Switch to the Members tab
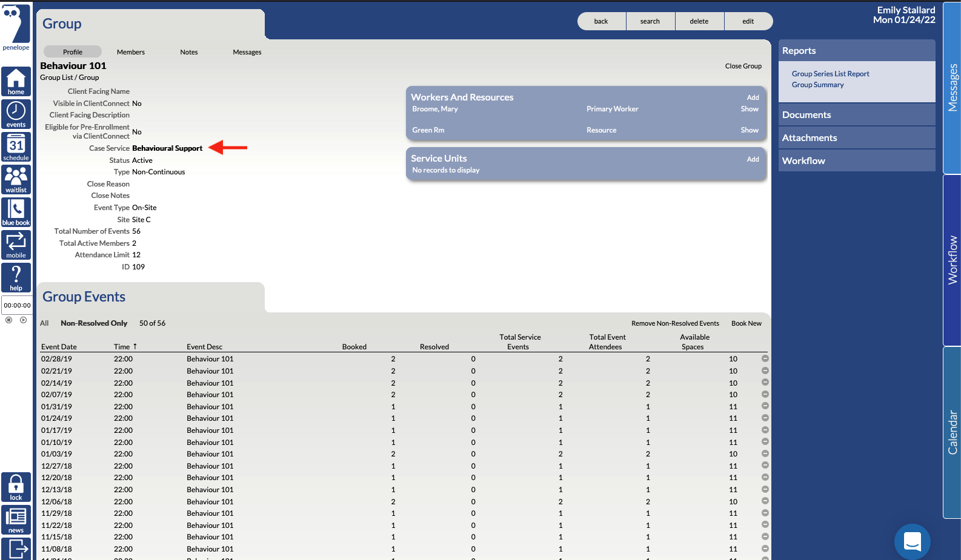Image resolution: width=961 pixels, height=560 pixels. (131, 52)
